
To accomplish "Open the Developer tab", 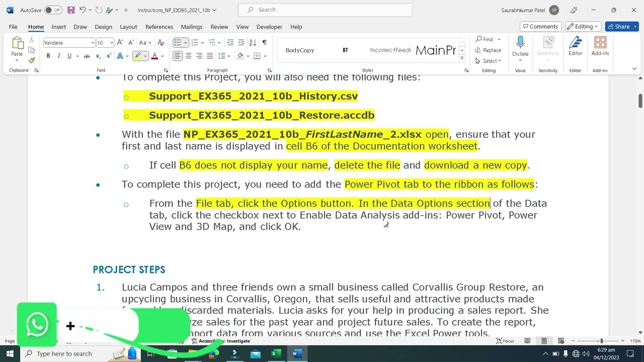I will pos(269,27).
